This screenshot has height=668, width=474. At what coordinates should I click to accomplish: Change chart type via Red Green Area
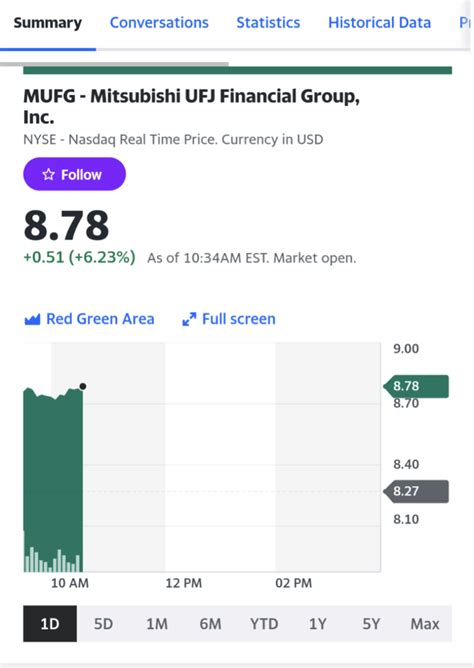coord(89,319)
